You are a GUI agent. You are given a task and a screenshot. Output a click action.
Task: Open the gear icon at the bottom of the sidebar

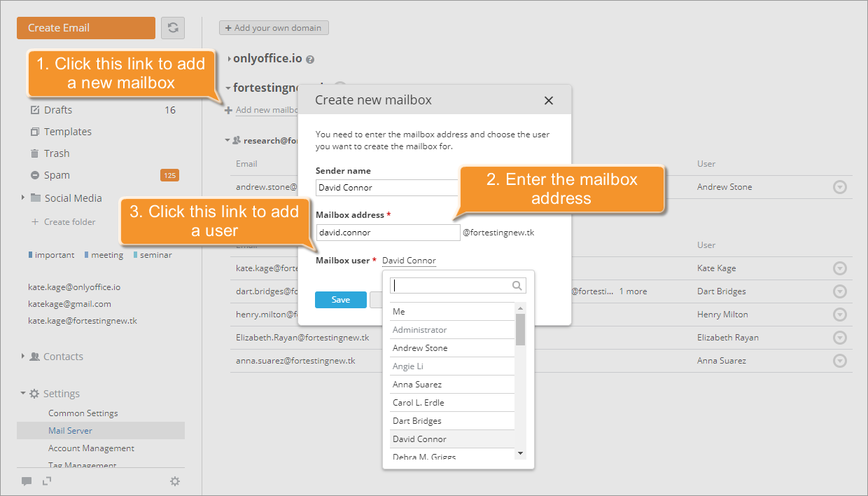pos(174,481)
